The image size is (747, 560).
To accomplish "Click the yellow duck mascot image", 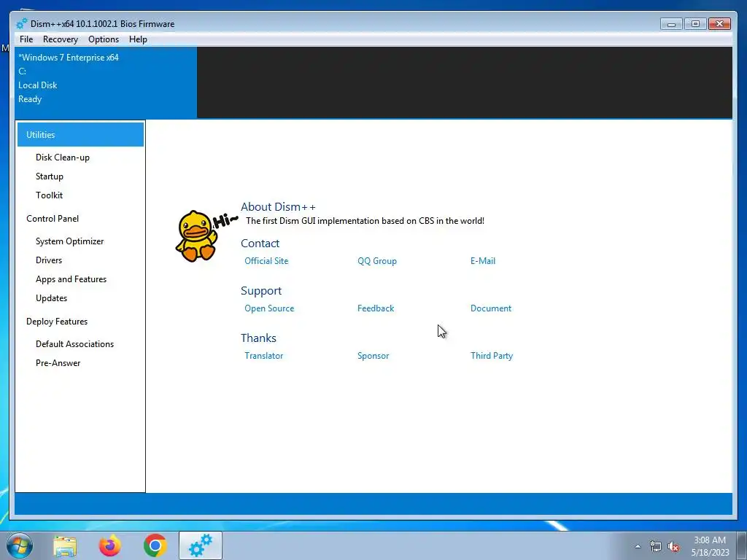I will click(x=196, y=236).
